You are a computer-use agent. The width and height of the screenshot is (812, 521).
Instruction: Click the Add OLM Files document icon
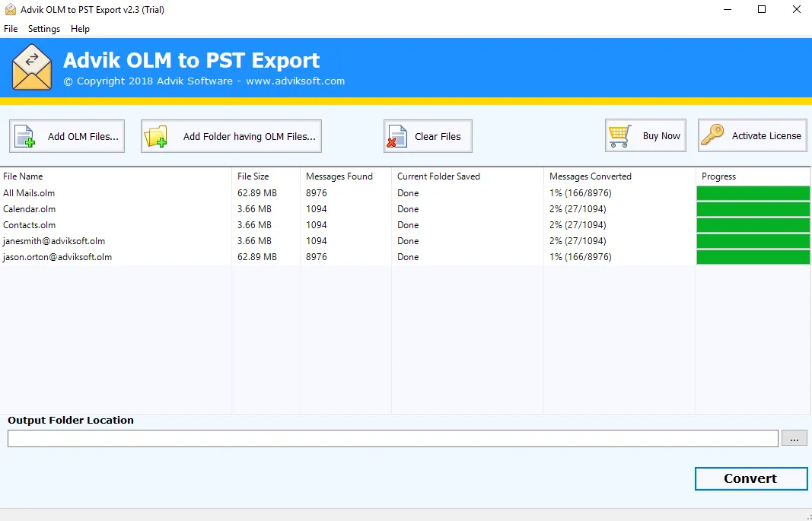[25, 136]
